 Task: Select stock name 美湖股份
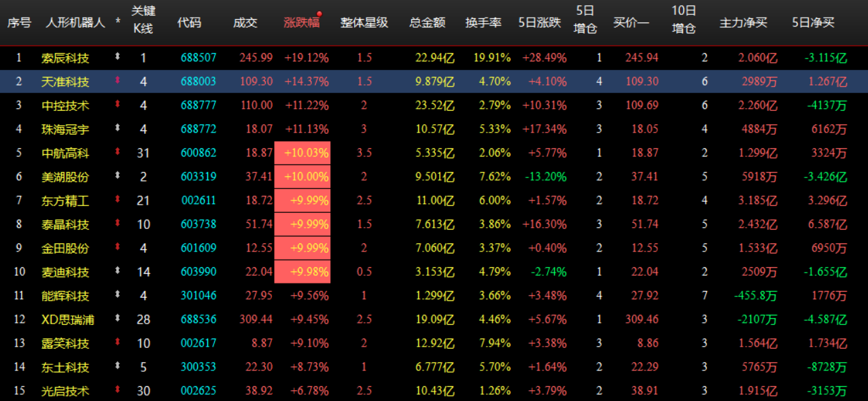pyautogui.click(x=65, y=177)
